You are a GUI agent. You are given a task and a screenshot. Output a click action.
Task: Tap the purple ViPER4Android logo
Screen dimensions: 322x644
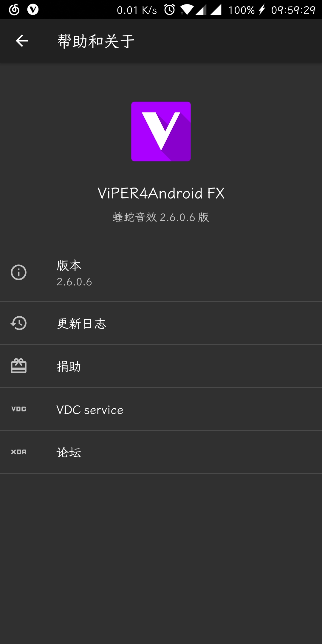click(x=161, y=131)
